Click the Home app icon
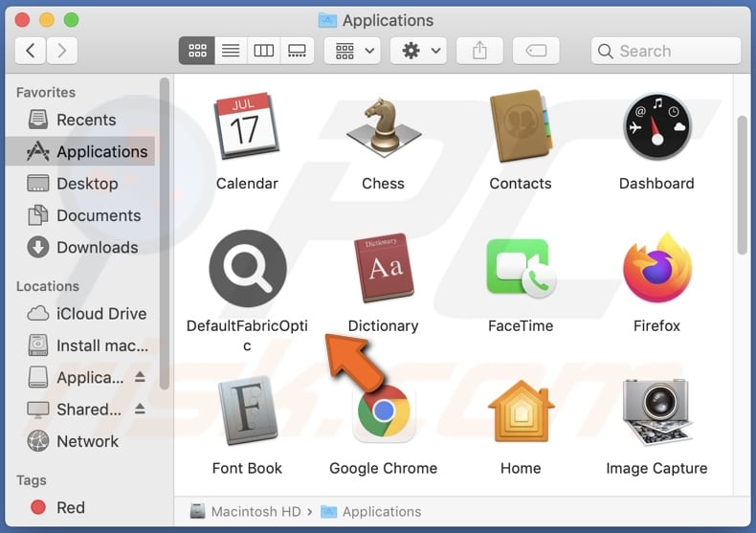The height and width of the screenshot is (533, 756). point(521,411)
